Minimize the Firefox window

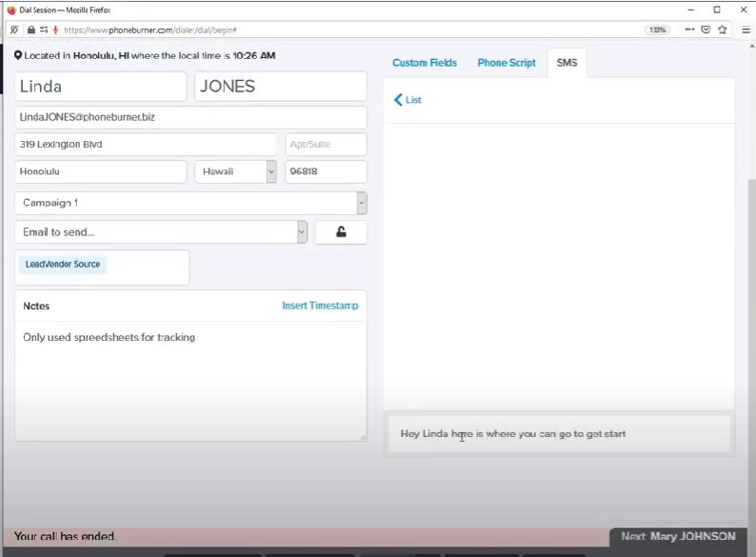click(x=691, y=10)
